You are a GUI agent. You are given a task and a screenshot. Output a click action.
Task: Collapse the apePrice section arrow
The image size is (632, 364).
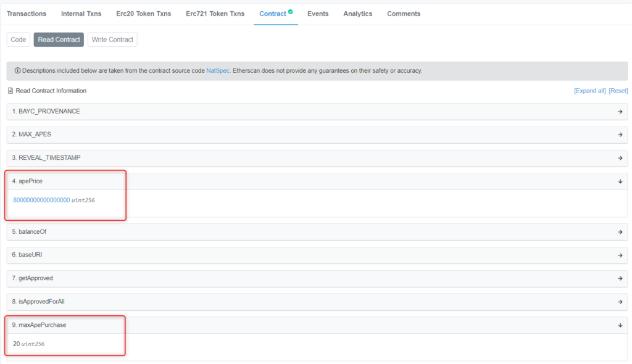click(620, 181)
